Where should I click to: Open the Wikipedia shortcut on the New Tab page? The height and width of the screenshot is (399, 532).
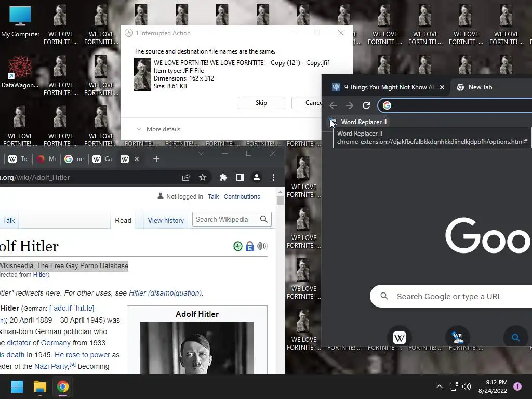point(400,337)
